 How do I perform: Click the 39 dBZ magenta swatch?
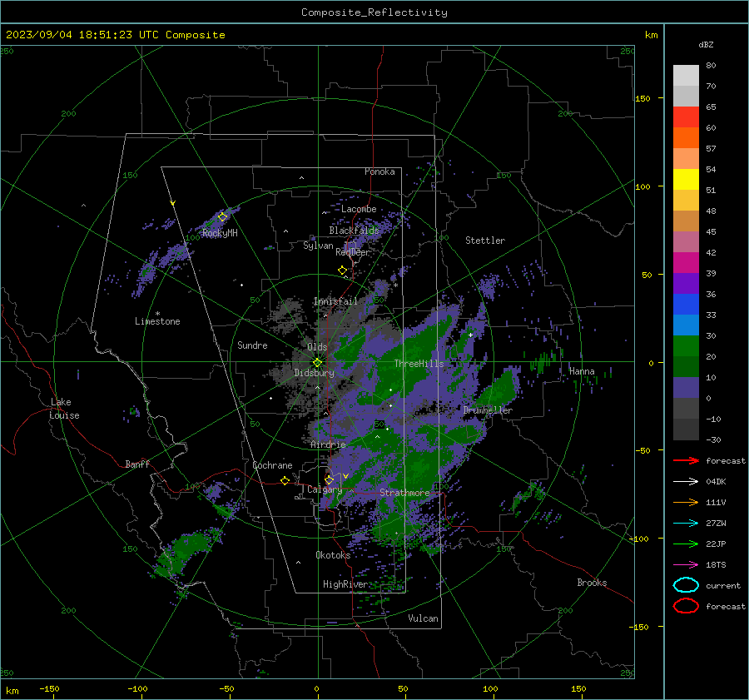pyautogui.click(x=686, y=262)
